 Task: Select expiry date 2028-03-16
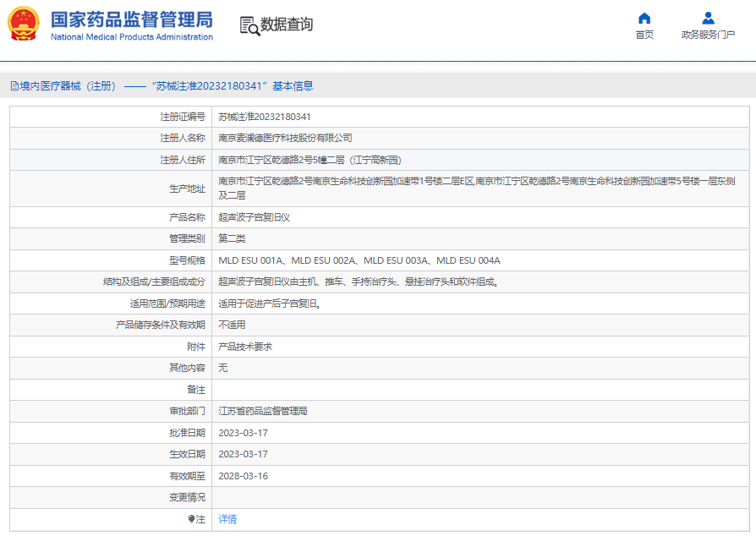(x=243, y=476)
